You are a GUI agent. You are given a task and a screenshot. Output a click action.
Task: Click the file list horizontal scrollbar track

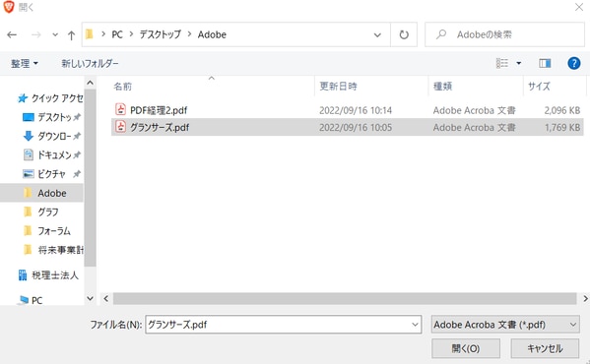point(345,299)
